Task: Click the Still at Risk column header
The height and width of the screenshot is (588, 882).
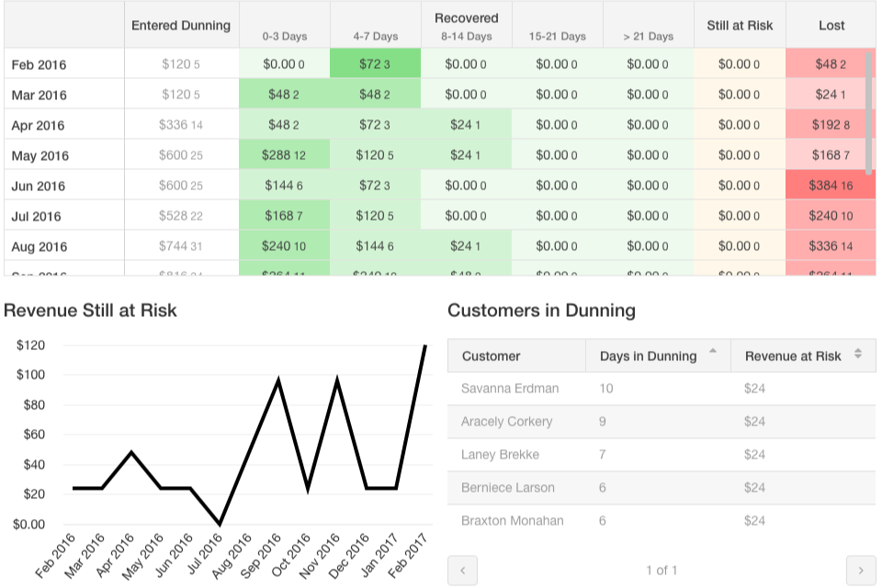Action: point(740,25)
